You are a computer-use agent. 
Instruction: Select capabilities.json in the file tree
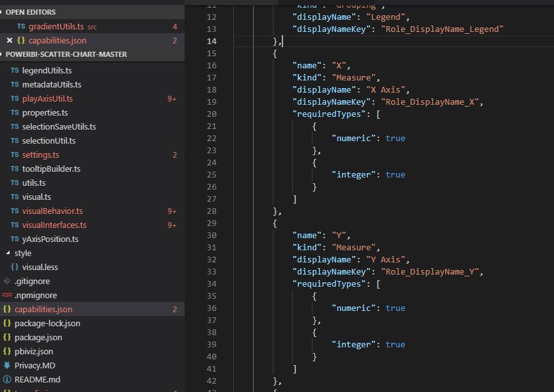click(92, 310)
